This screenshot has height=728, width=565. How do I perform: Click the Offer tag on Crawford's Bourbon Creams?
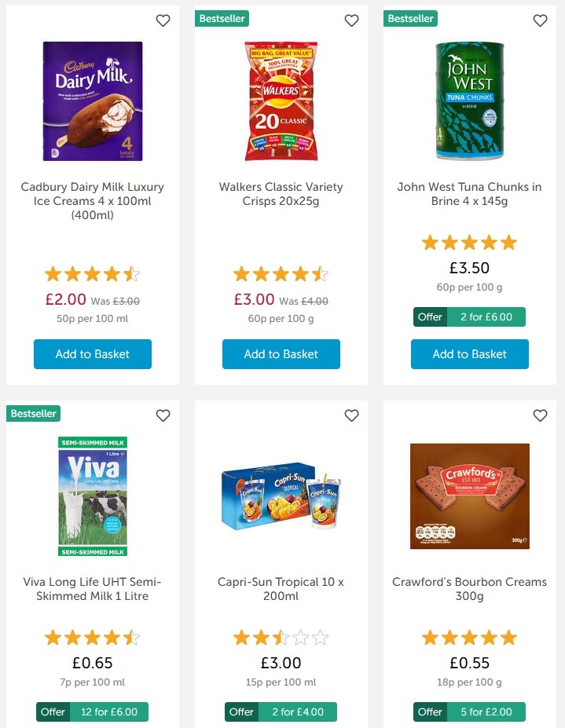tap(430, 712)
